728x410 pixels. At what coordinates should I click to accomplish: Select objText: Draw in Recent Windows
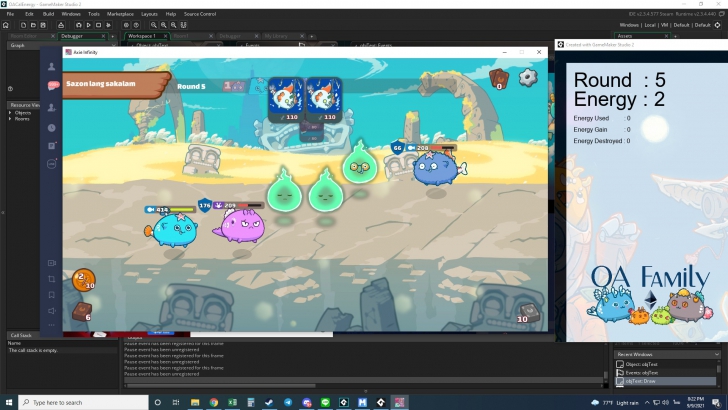click(667, 381)
